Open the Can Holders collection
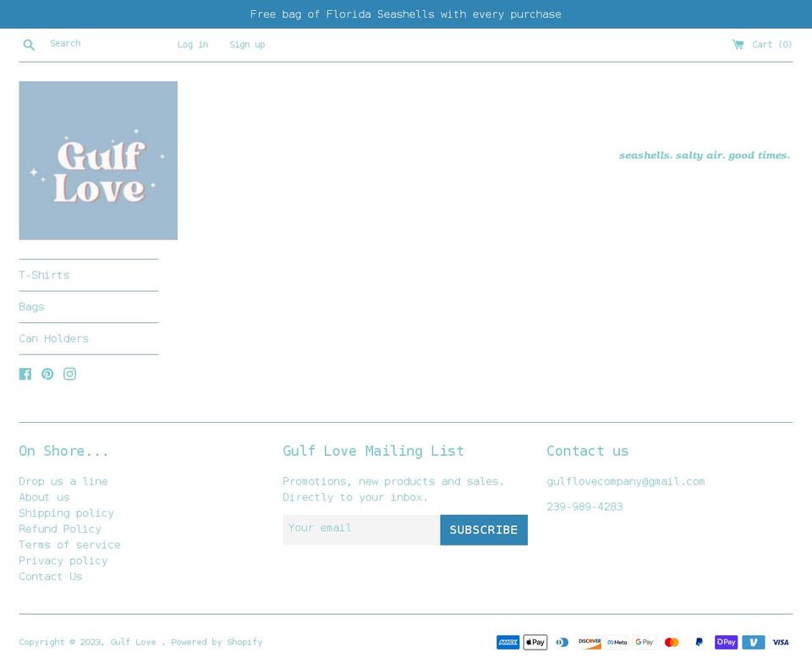Viewport: 812px width, 669px height. coord(53,338)
